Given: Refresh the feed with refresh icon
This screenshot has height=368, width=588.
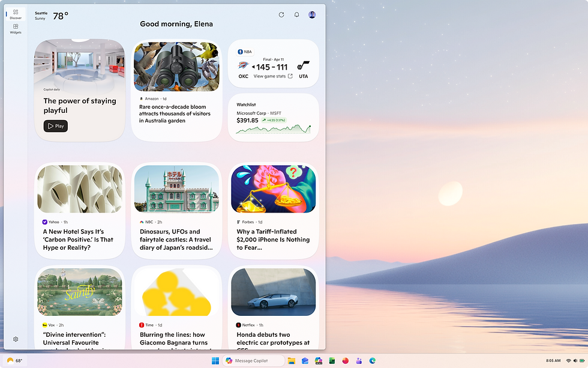Looking at the screenshot, I should tap(281, 14).
